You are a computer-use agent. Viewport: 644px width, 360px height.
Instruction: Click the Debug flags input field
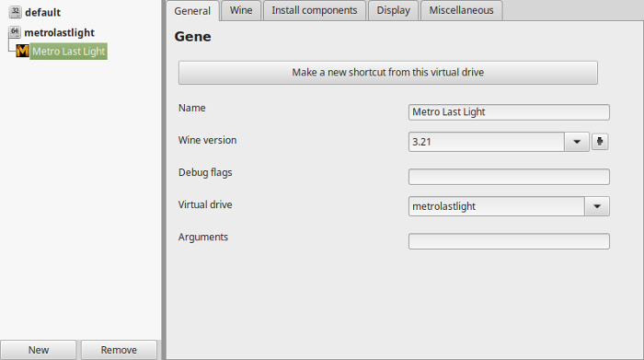[509, 177]
